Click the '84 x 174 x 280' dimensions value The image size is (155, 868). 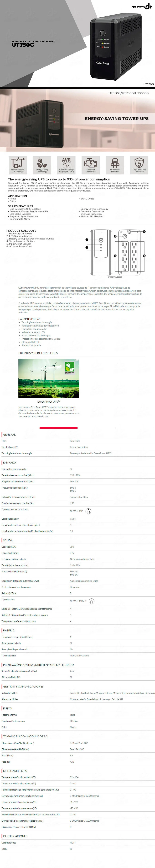(x=77, y=749)
